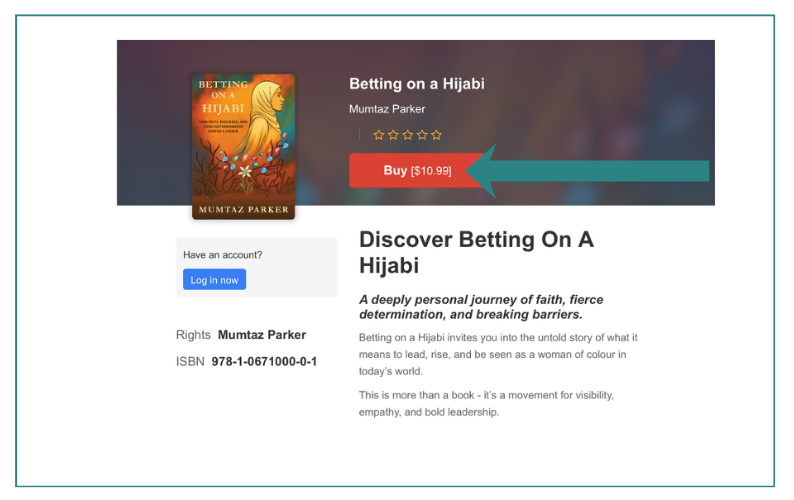The width and height of the screenshot is (794, 500).
Task: Click the Betting on a Hijabi banner title
Action: [417, 84]
